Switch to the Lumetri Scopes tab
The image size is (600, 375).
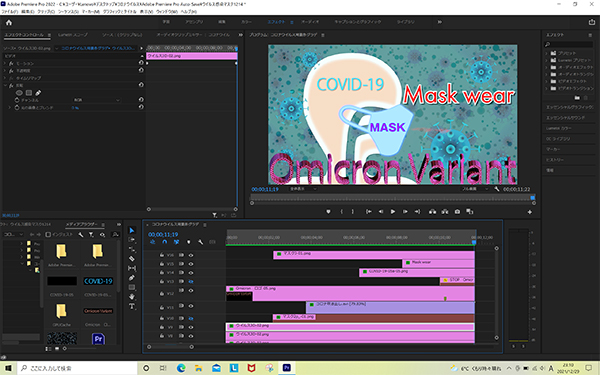click(73, 35)
